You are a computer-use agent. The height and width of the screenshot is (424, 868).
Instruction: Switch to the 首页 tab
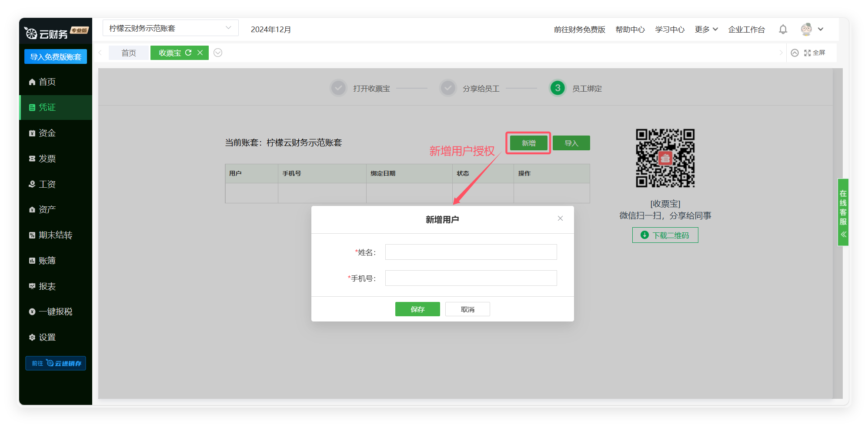coord(129,53)
